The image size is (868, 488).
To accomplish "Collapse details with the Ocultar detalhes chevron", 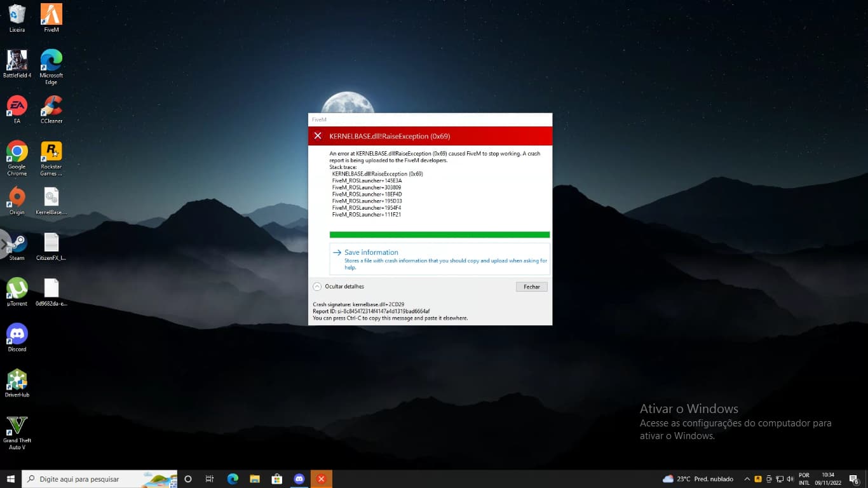I will tap(315, 287).
